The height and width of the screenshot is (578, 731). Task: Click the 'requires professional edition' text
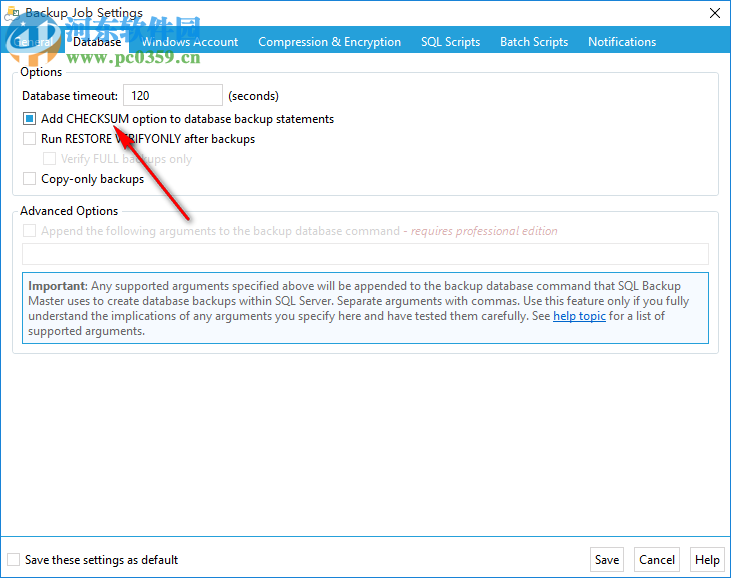tap(484, 231)
